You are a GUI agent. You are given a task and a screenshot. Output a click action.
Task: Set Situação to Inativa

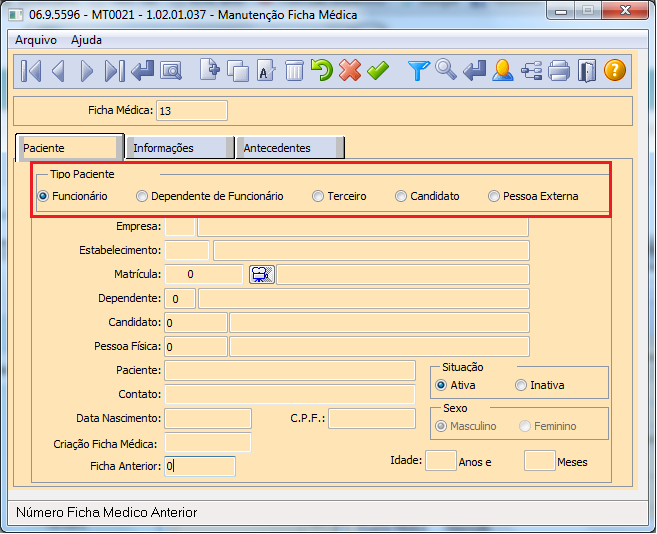[521, 385]
